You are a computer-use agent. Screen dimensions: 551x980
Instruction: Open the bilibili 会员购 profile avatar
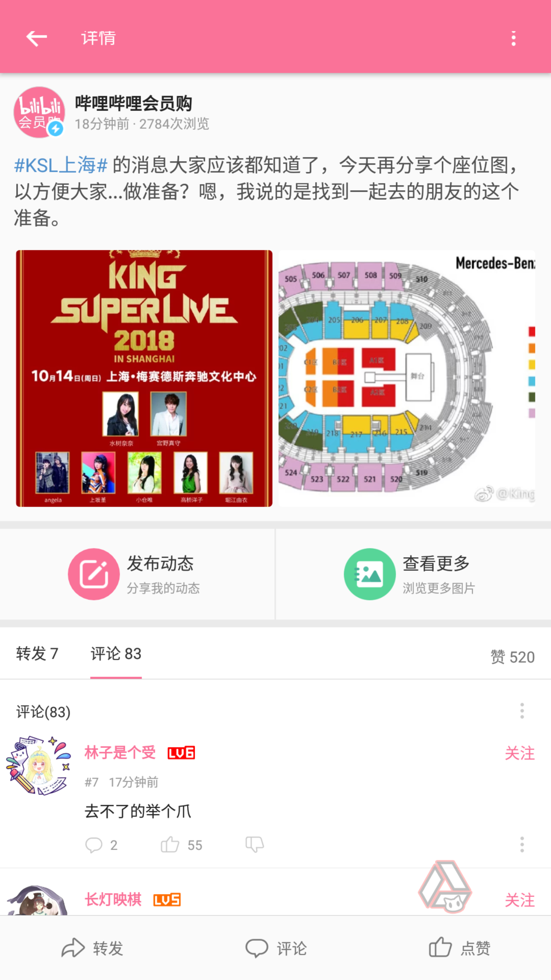(39, 112)
